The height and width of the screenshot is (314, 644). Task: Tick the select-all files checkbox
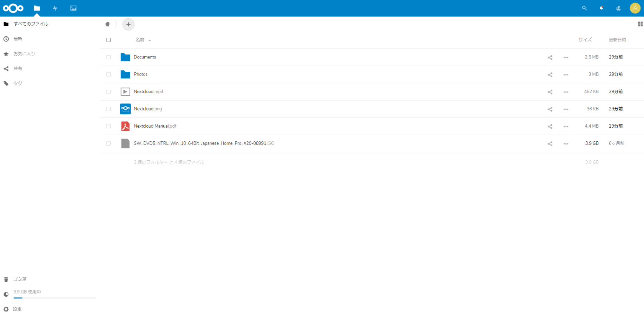pyautogui.click(x=109, y=40)
